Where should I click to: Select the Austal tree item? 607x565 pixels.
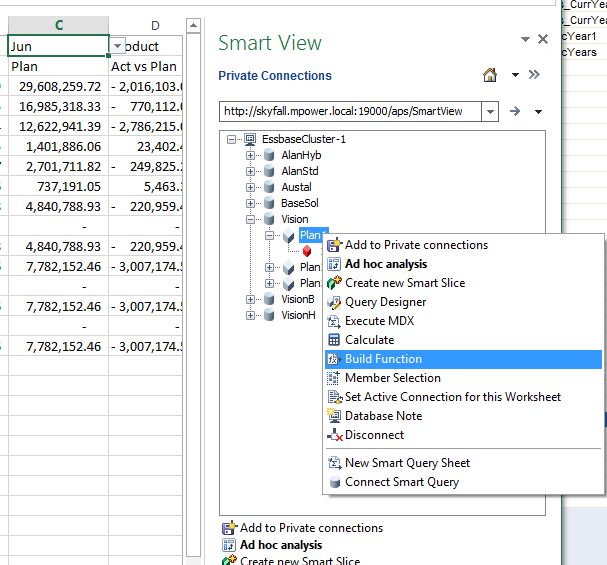[x=296, y=187]
